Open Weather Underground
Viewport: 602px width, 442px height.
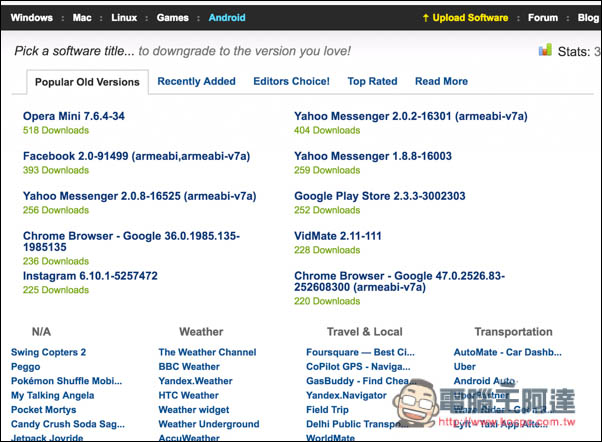[x=209, y=424]
